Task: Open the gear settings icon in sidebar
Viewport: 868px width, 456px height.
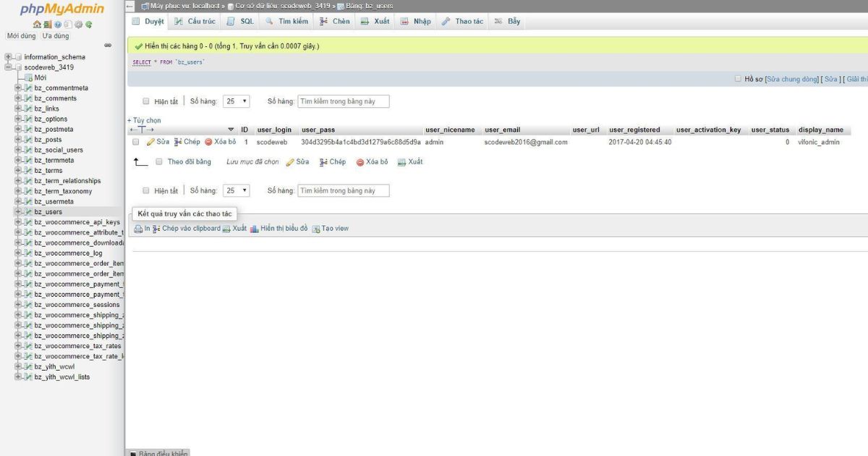Action: tap(78, 25)
